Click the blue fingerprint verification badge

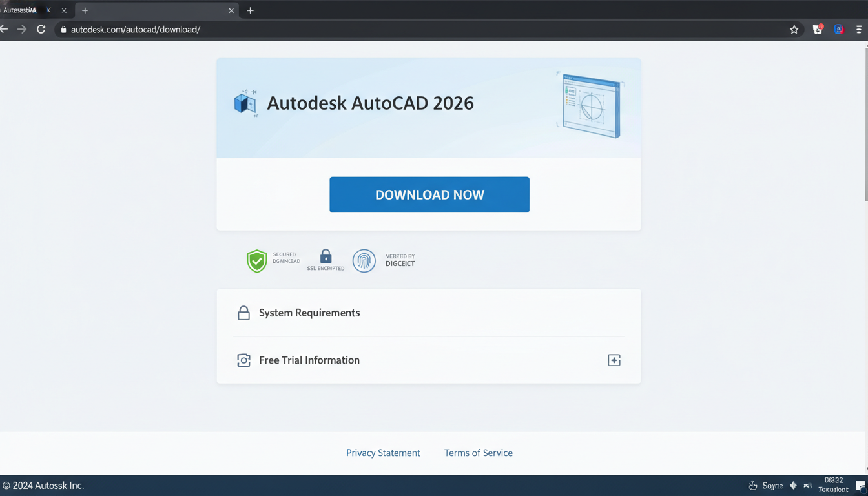click(x=364, y=260)
